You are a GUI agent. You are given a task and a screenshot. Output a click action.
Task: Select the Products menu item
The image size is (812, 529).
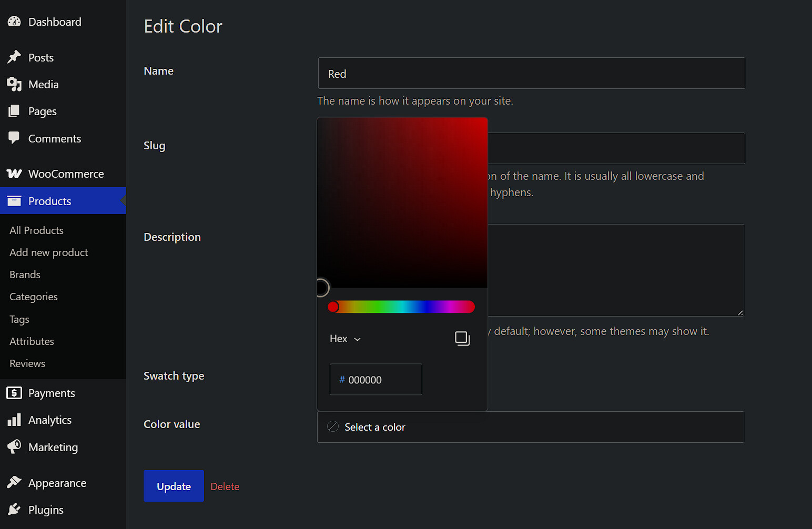(63, 201)
